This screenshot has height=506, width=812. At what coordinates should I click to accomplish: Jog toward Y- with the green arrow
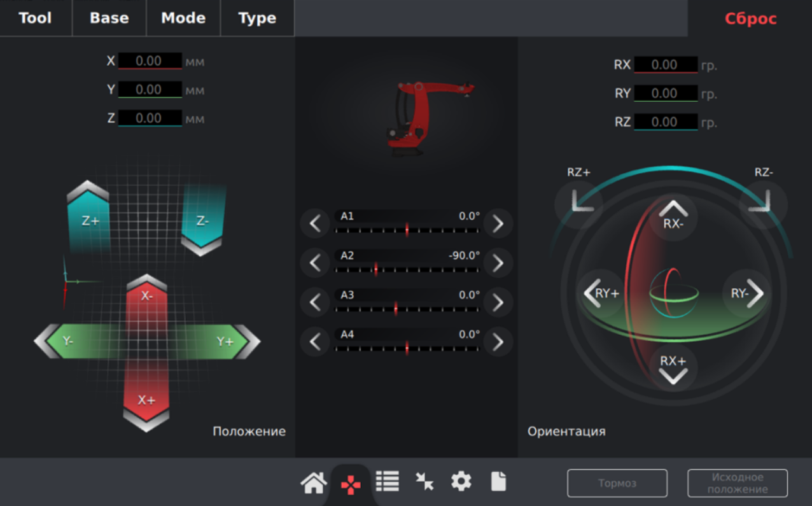64,342
